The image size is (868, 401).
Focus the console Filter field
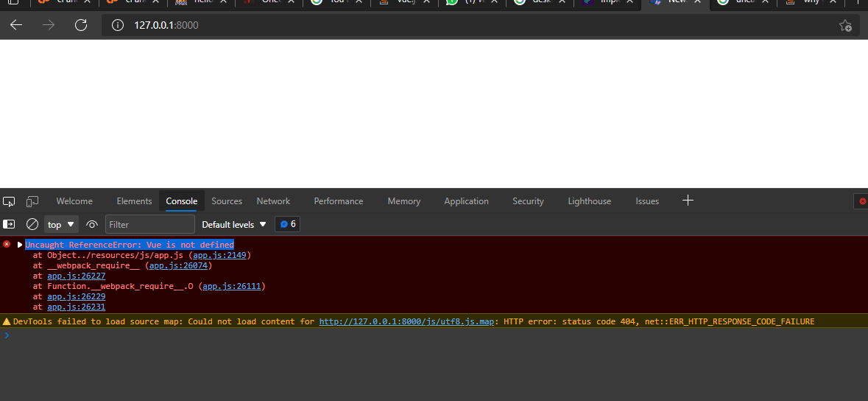[150, 225]
